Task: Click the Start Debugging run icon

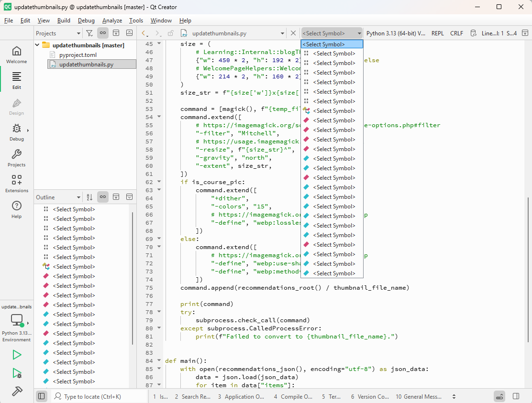Action: point(17,373)
